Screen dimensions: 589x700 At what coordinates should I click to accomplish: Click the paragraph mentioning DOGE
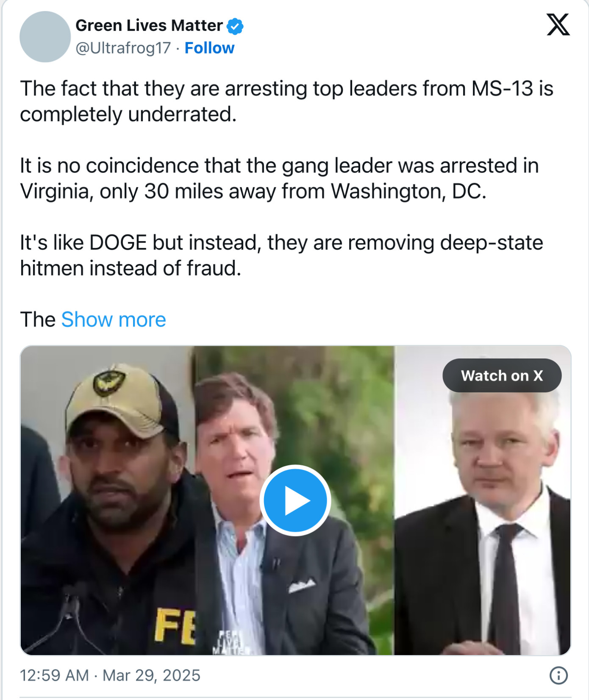pyautogui.click(x=281, y=255)
